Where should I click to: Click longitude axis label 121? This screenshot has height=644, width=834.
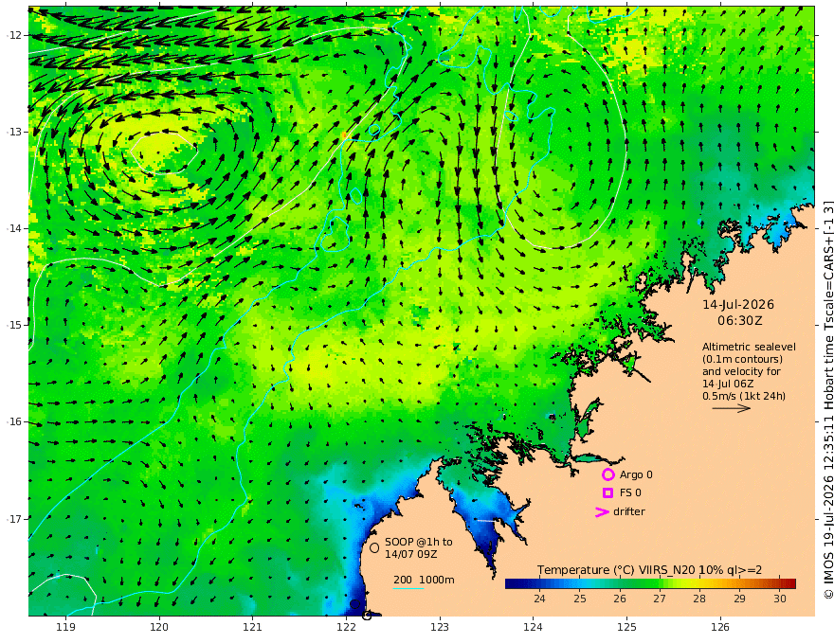(x=253, y=628)
